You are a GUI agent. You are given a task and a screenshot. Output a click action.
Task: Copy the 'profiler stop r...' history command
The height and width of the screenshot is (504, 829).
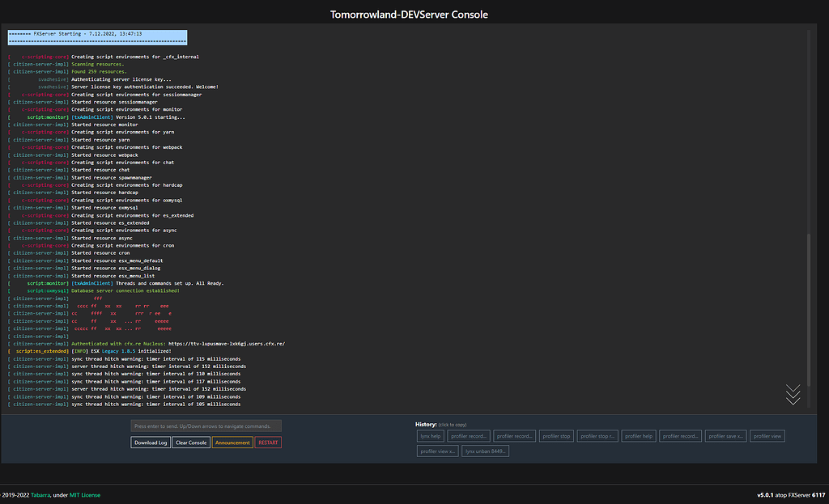pyautogui.click(x=597, y=435)
